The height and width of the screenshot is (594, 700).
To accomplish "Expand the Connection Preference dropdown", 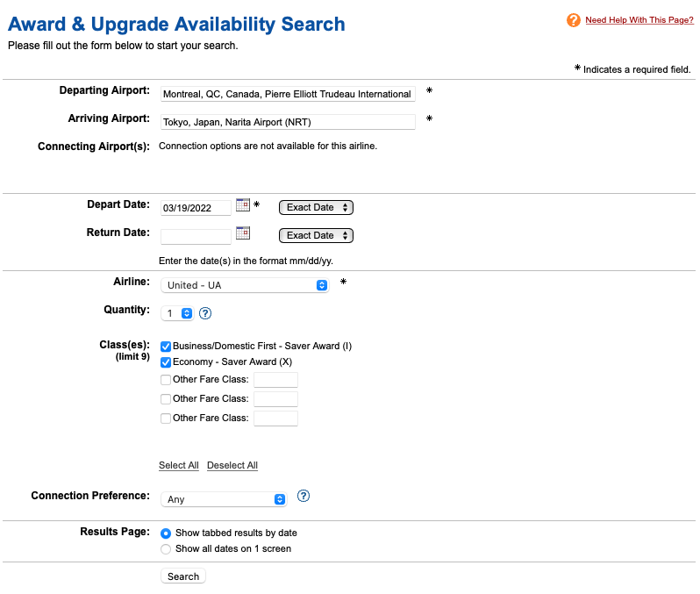I will click(x=225, y=499).
